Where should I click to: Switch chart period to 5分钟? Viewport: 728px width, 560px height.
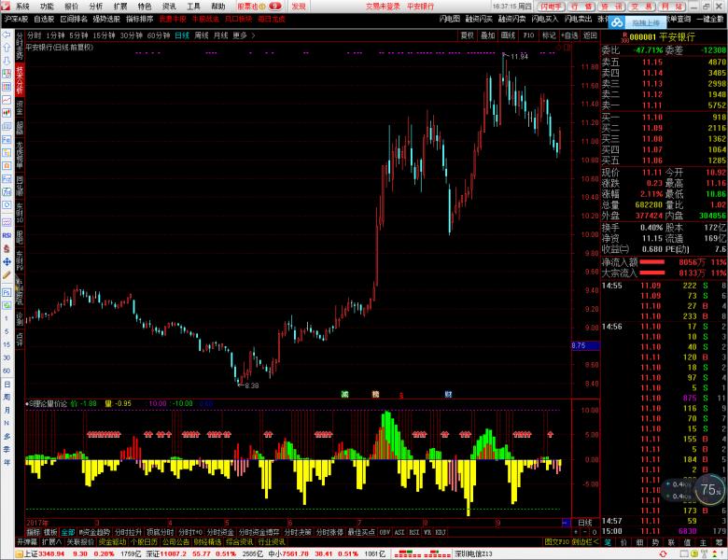coord(78,35)
